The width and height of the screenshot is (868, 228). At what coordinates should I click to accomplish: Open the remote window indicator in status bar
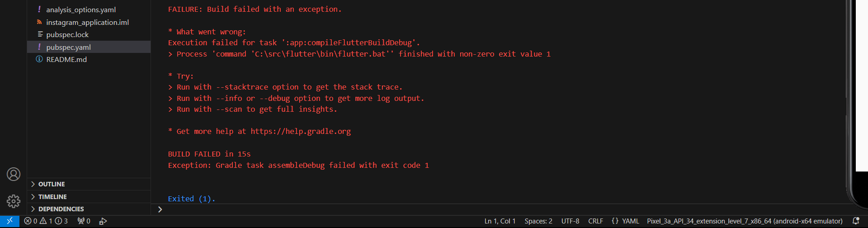point(9,221)
